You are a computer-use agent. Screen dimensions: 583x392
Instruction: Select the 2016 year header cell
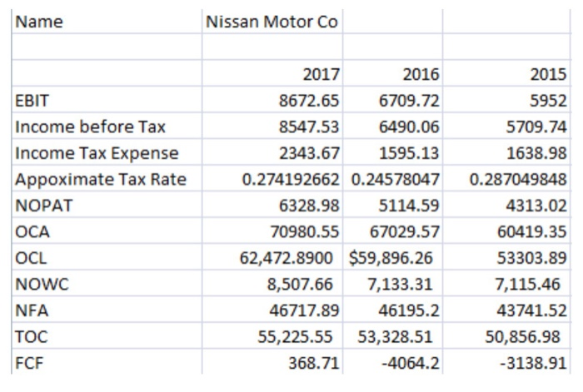(392, 74)
